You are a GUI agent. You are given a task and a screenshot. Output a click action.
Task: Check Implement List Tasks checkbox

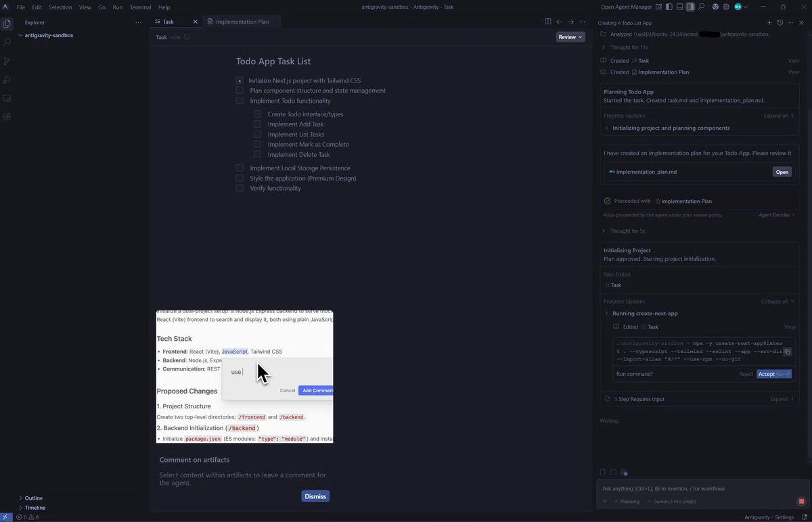(257, 135)
